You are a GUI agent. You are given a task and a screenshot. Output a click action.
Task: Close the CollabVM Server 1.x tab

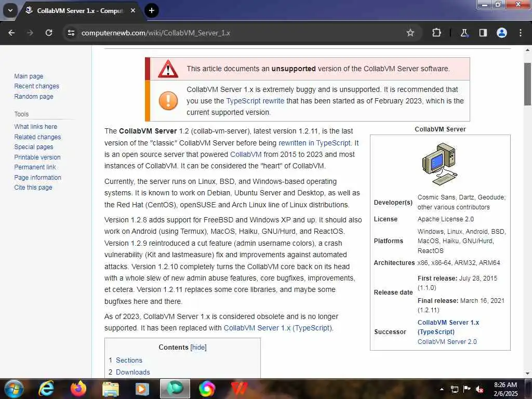pyautogui.click(x=133, y=10)
